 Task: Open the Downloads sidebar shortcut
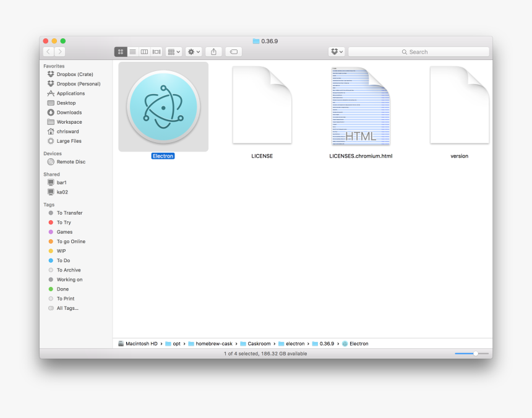(x=69, y=112)
